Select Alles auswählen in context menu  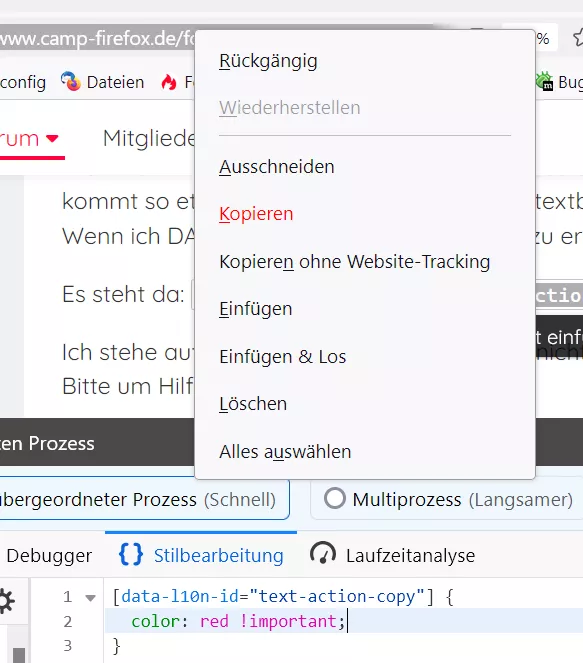[285, 452]
